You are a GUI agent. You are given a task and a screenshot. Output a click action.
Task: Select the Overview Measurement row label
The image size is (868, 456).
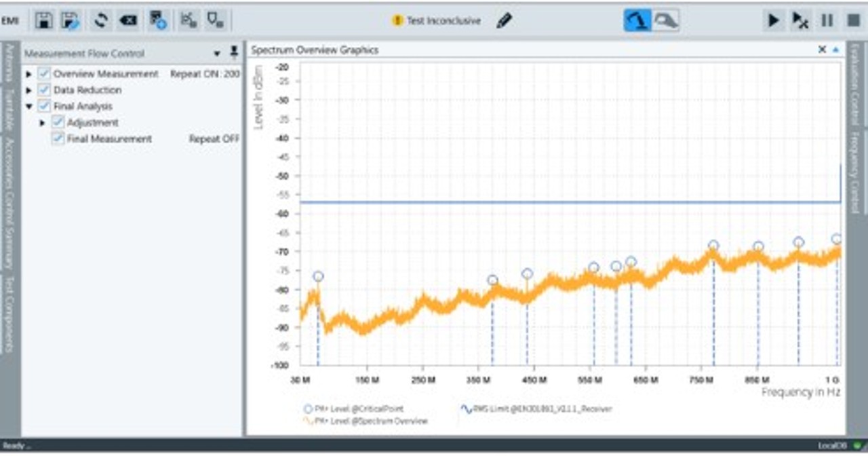(106, 73)
